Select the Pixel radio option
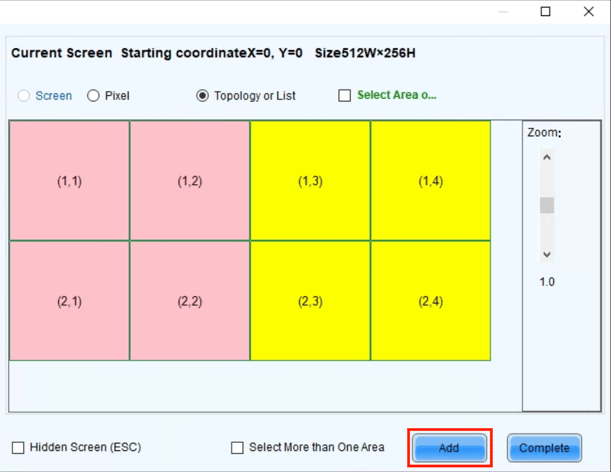 click(94, 96)
